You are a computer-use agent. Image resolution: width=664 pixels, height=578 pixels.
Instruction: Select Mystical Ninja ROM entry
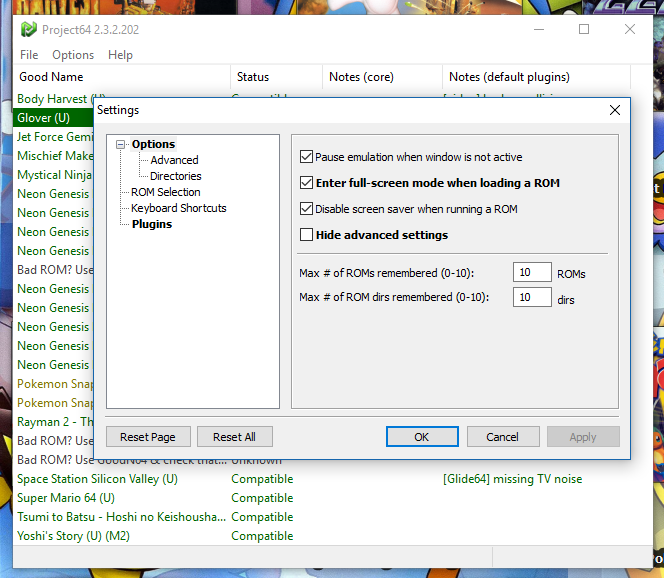(55, 175)
